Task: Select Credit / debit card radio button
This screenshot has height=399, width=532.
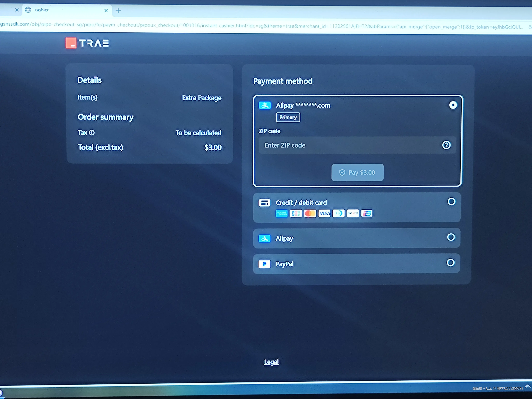Action: [x=451, y=202]
